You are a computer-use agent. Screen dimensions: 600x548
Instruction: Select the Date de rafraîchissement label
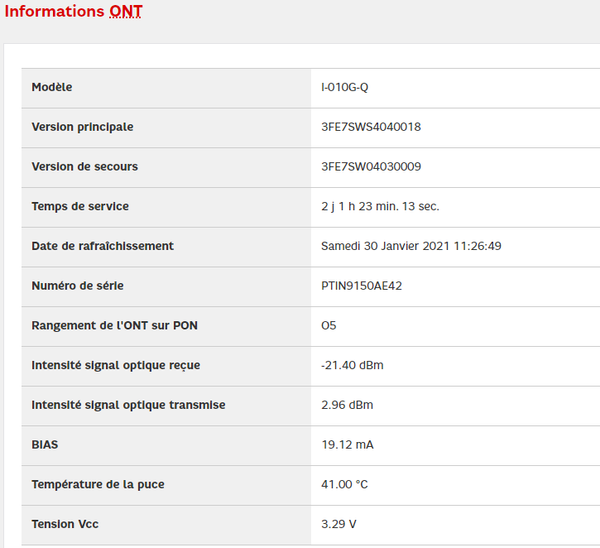coord(103,246)
